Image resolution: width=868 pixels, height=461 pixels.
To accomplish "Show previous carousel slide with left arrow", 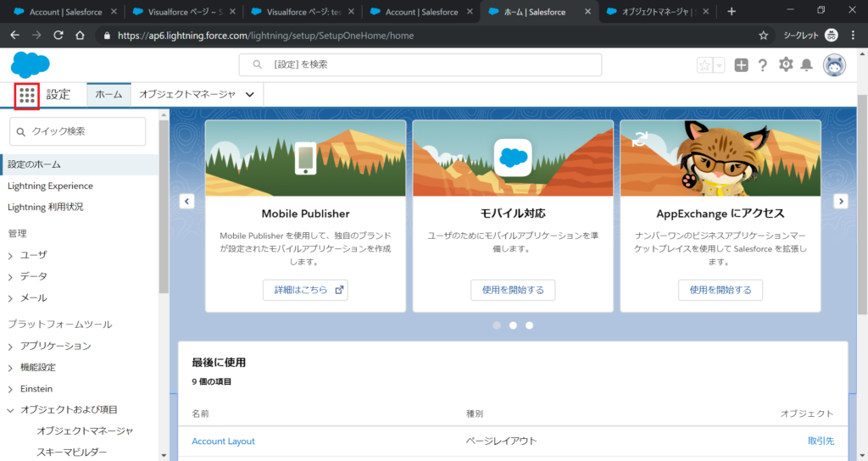I will (187, 201).
